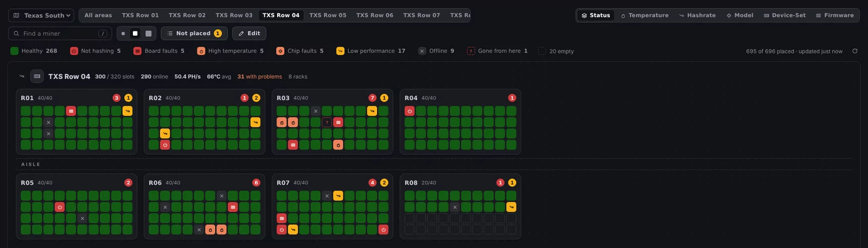Open the not hashing miner in rack R04

coord(410,111)
